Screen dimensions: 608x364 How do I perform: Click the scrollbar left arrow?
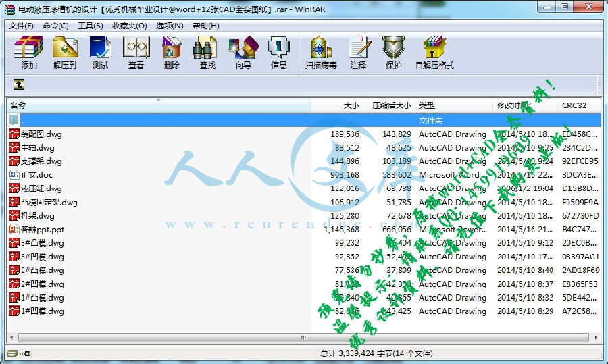11,338
